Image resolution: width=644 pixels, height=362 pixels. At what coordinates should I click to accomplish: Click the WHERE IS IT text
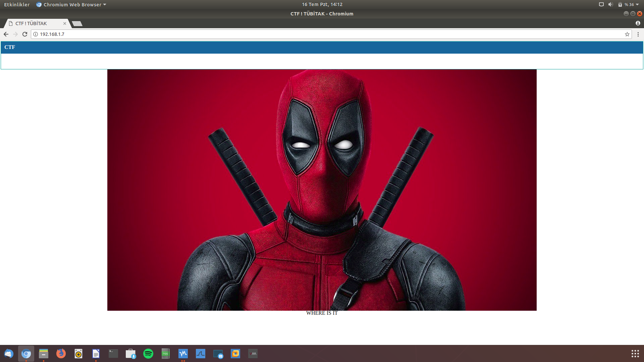coord(322,313)
